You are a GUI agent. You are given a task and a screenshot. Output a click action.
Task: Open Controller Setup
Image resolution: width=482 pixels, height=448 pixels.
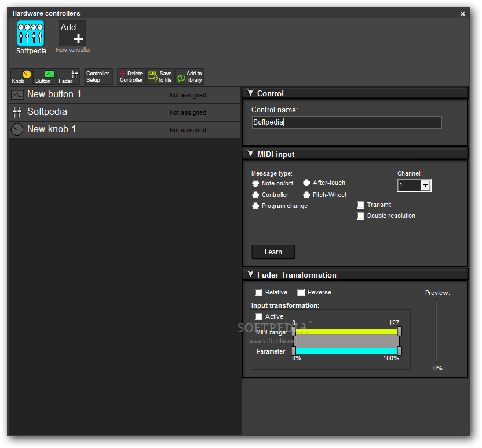click(x=98, y=77)
